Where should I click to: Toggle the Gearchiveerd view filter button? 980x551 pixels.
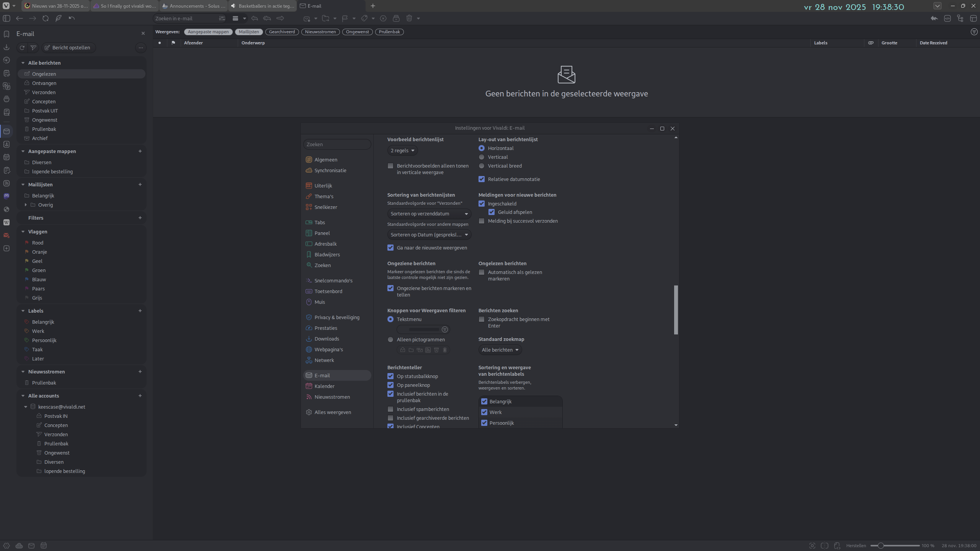point(282,32)
